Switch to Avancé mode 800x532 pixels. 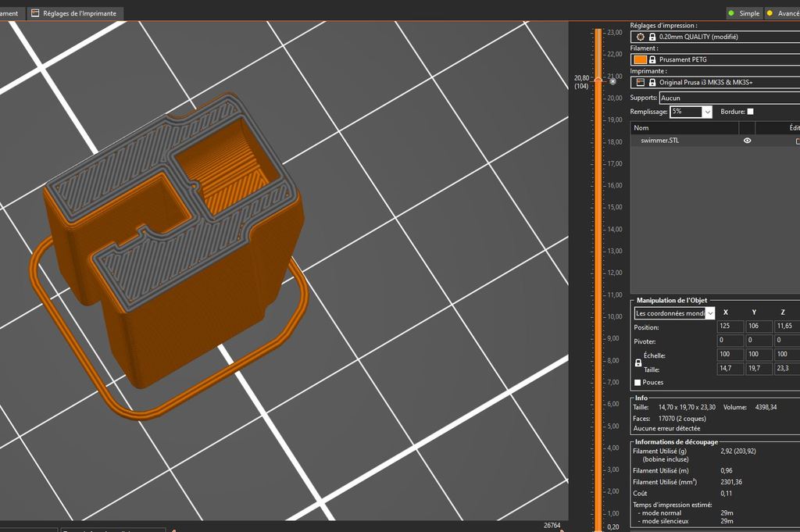[784, 13]
